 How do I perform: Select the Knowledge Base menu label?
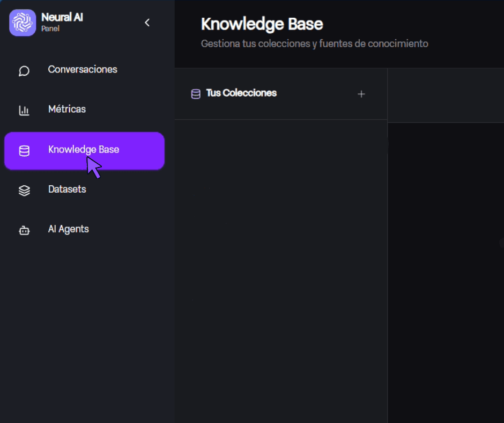click(x=84, y=150)
